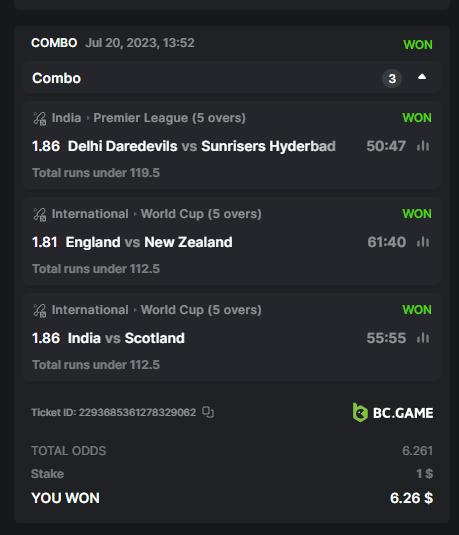Open stats icon for Delhi Daredevils match

[x=423, y=146]
